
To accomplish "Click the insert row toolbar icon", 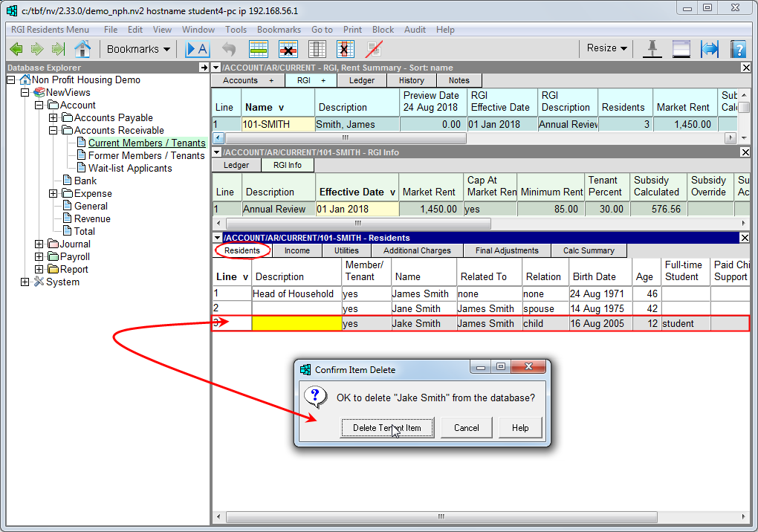I will coord(258,49).
